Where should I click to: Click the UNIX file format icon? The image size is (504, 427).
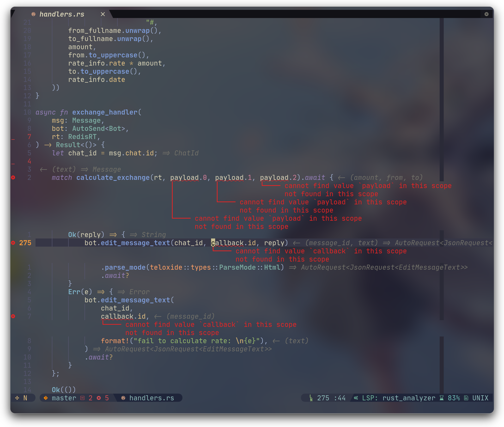(466, 398)
